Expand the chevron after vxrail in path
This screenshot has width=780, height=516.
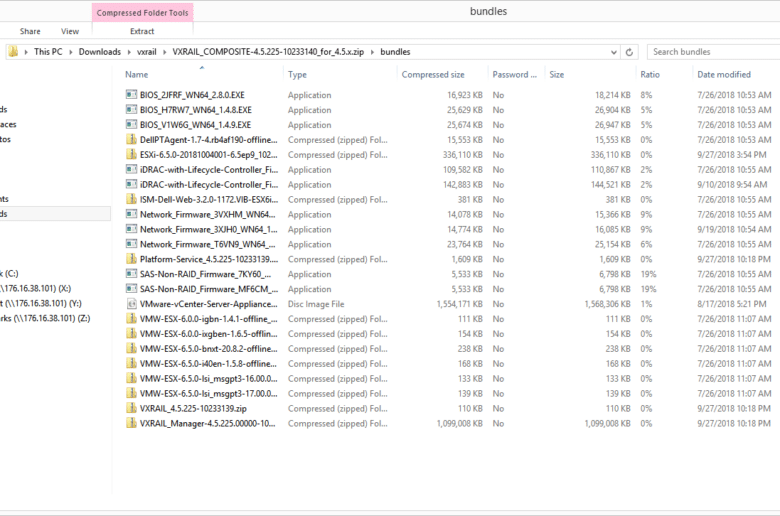tap(165, 52)
